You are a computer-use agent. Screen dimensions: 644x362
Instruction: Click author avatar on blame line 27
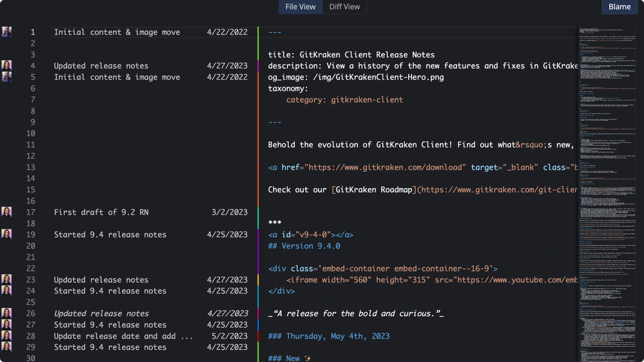[x=6, y=325]
